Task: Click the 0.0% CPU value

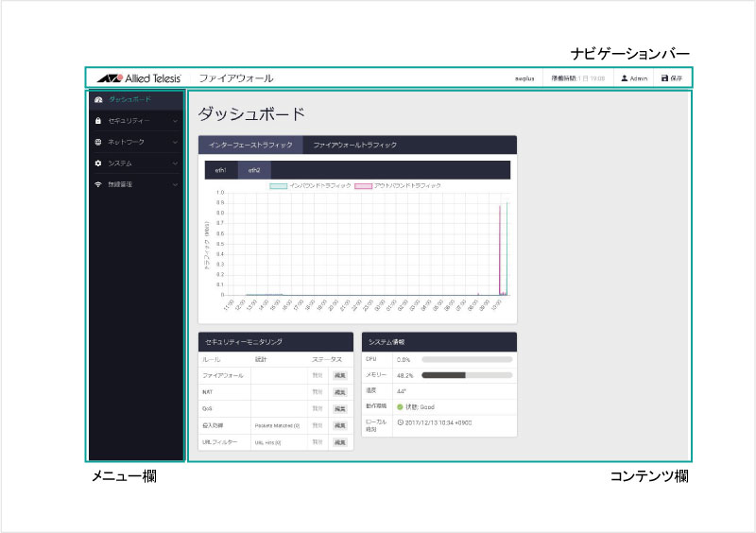Action: (404, 360)
